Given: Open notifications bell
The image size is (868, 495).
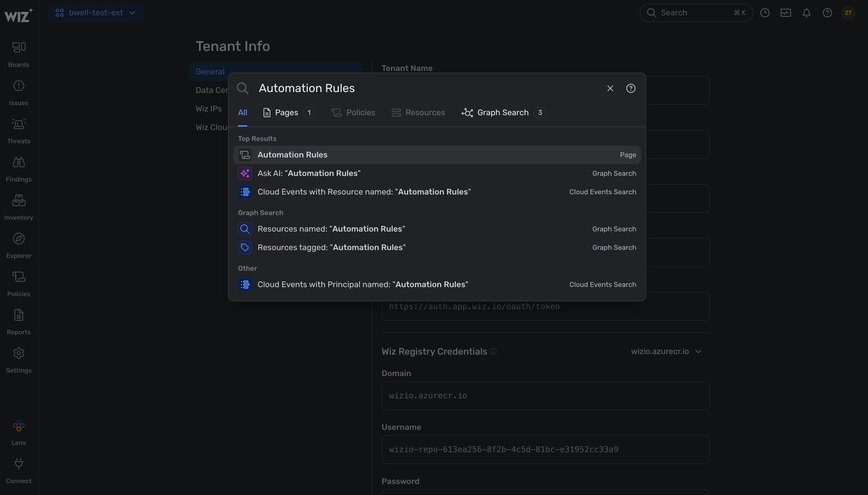Looking at the screenshot, I should 806,13.
